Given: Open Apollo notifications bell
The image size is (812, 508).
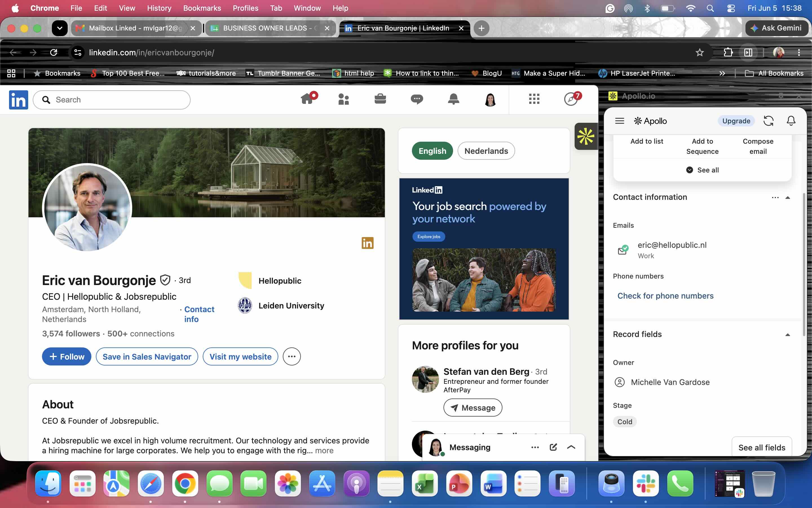Looking at the screenshot, I should tap(791, 121).
